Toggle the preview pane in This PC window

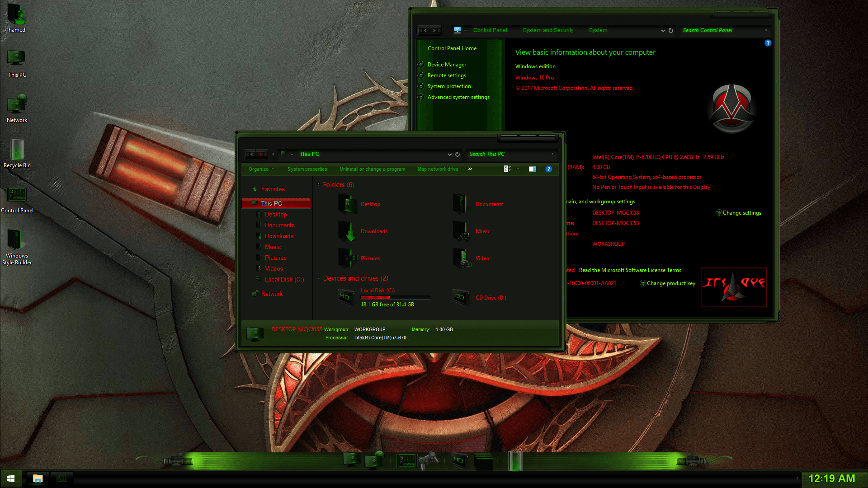[x=532, y=169]
